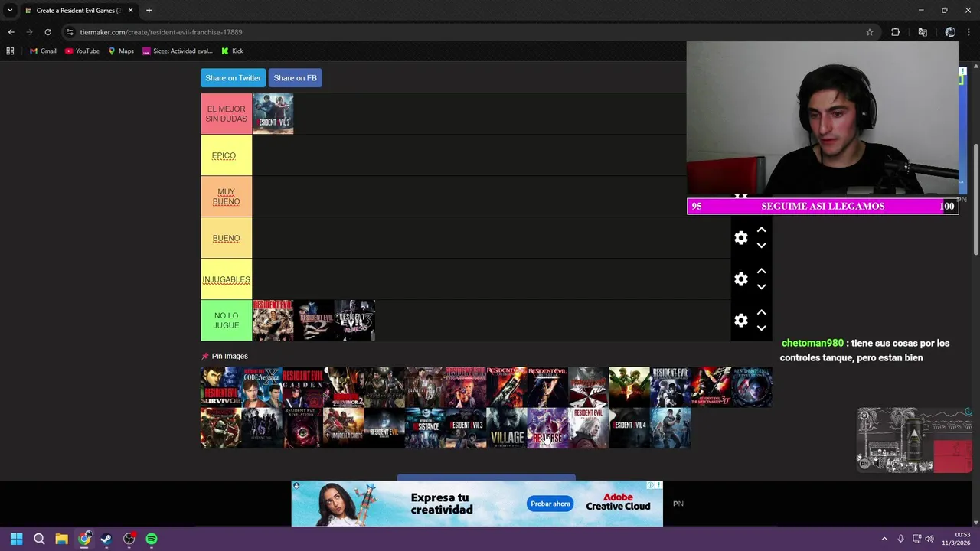The image size is (980, 551).
Task: Move BUENO tier down with arrow
Action: click(x=761, y=246)
